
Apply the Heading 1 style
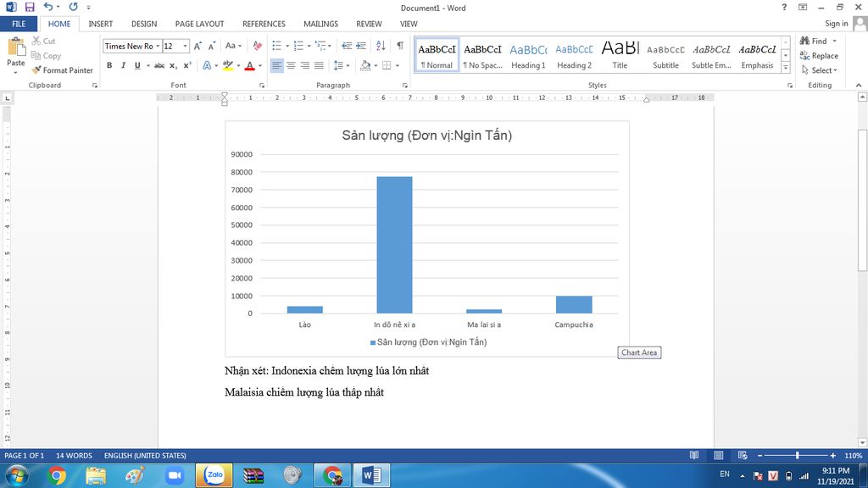tap(528, 55)
